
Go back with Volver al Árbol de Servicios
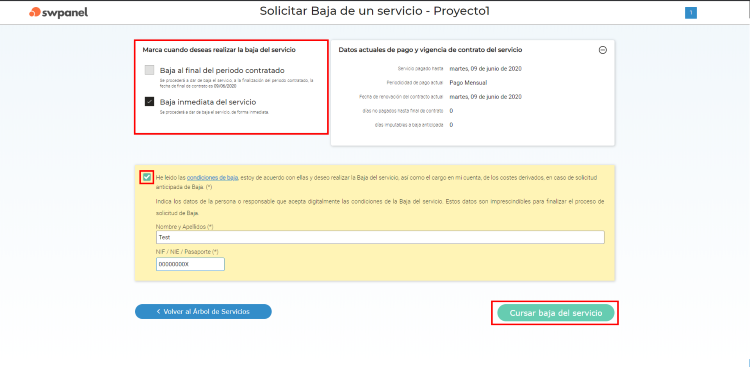[x=203, y=311]
